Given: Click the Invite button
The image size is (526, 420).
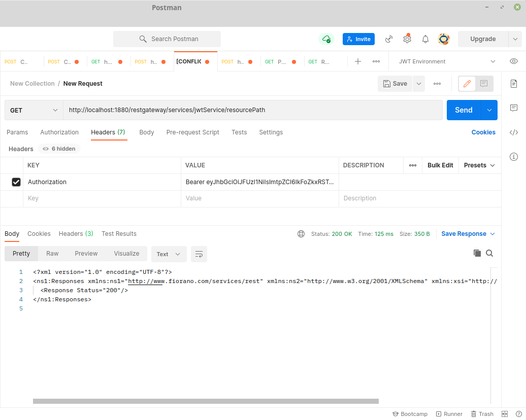Looking at the screenshot, I should [358, 39].
